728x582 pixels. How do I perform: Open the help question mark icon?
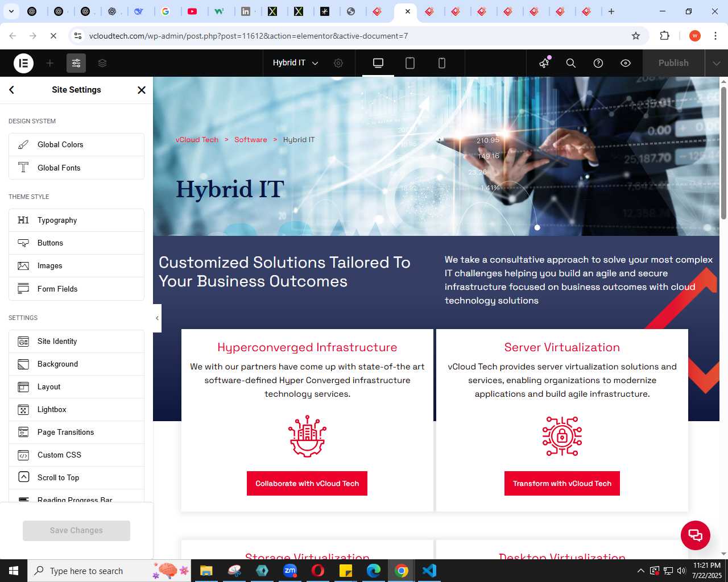click(598, 63)
